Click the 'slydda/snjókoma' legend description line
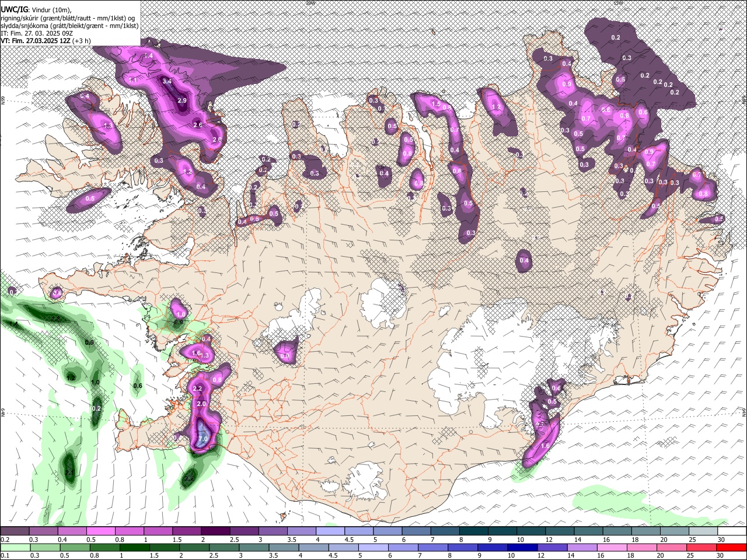 [x=69, y=26]
